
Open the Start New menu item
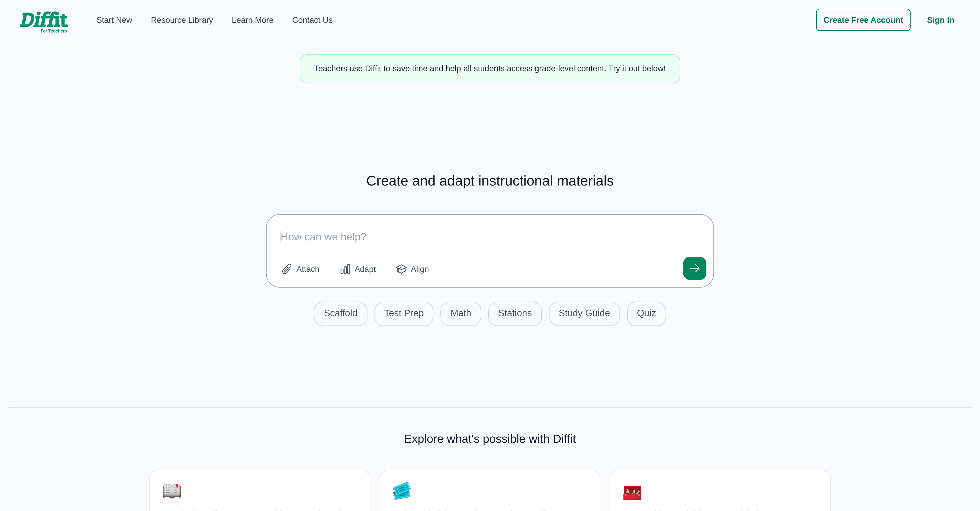[x=114, y=20]
